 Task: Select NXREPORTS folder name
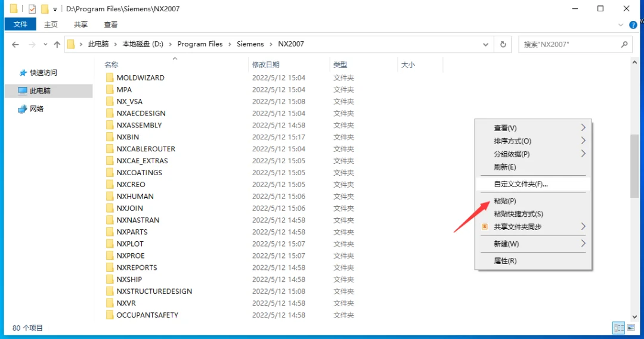pos(137,267)
